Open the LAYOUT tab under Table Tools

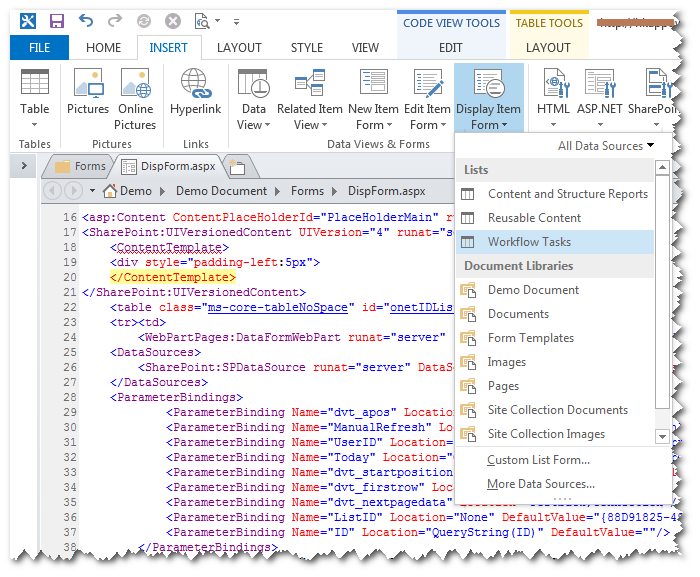pos(548,47)
